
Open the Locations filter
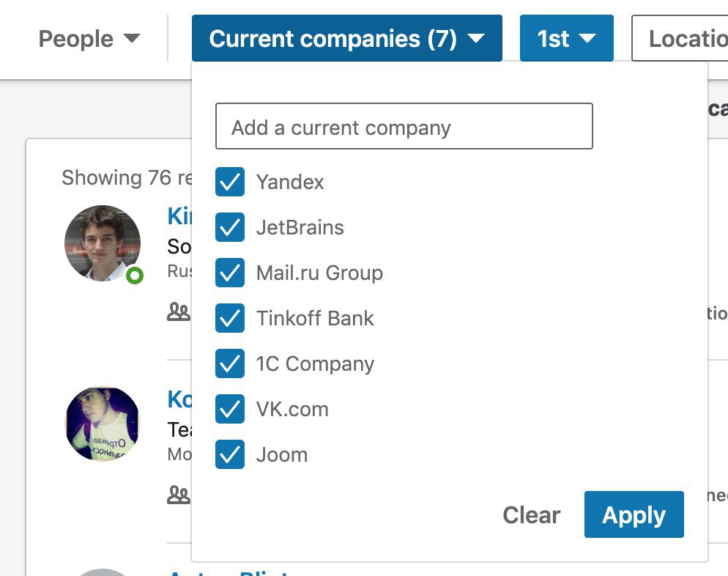(x=680, y=38)
